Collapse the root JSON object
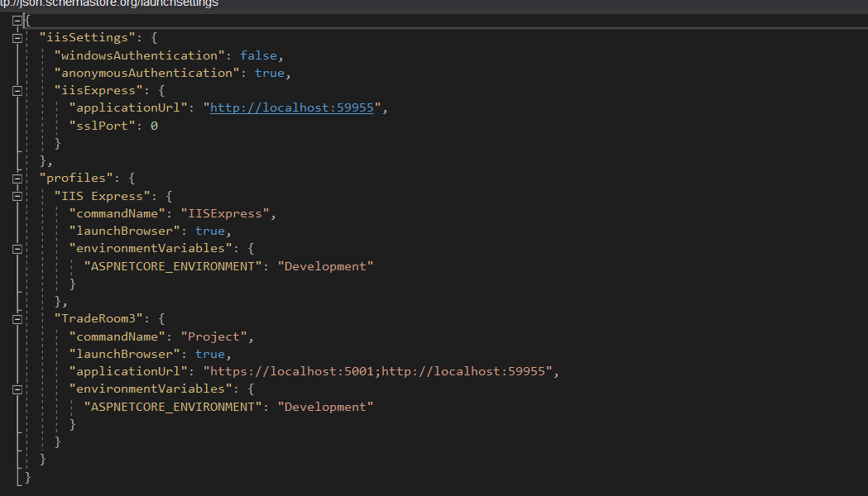 pyautogui.click(x=17, y=21)
